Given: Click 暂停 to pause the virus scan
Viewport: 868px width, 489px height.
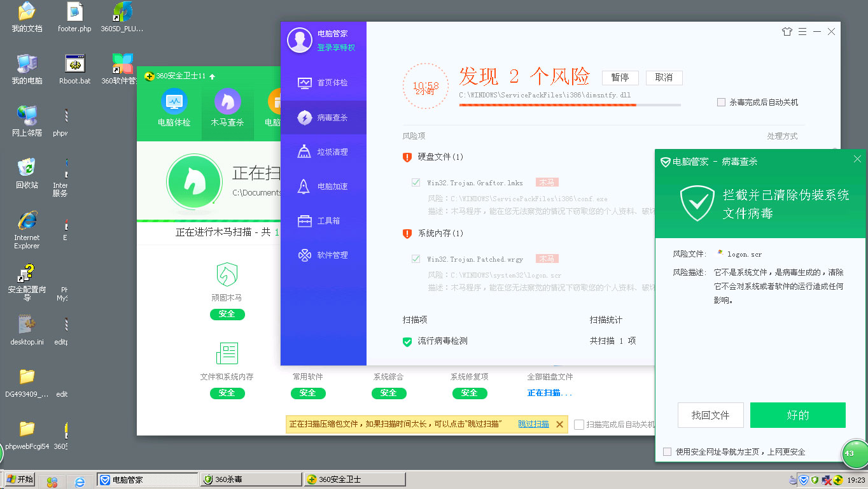Looking at the screenshot, I should (x=620, y=78).
